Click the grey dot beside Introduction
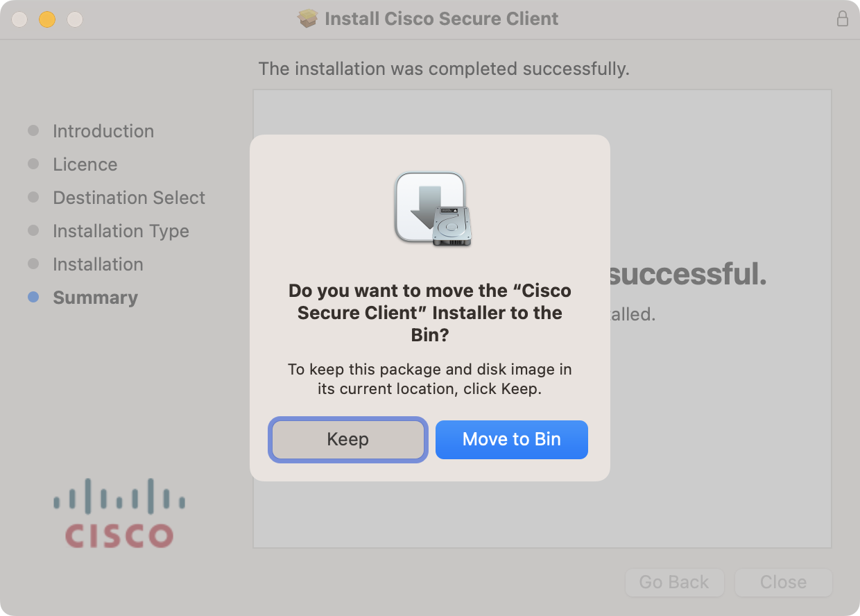 click(x=33, y=130)
